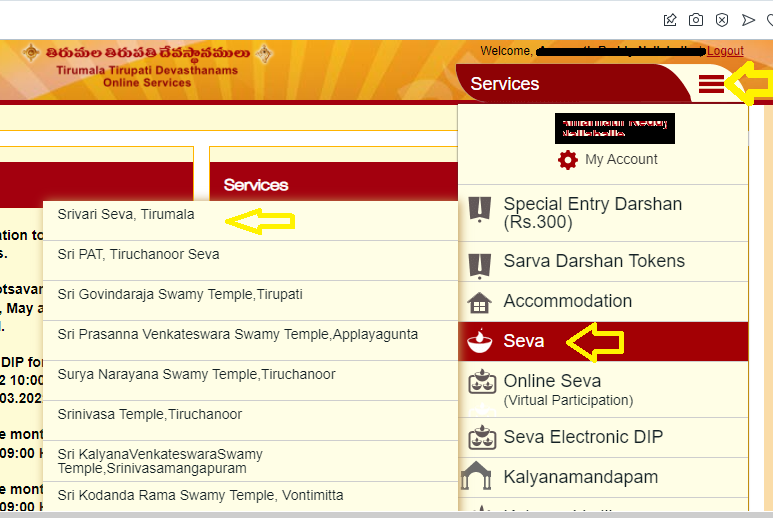Click the Logout link

[725, 51]
